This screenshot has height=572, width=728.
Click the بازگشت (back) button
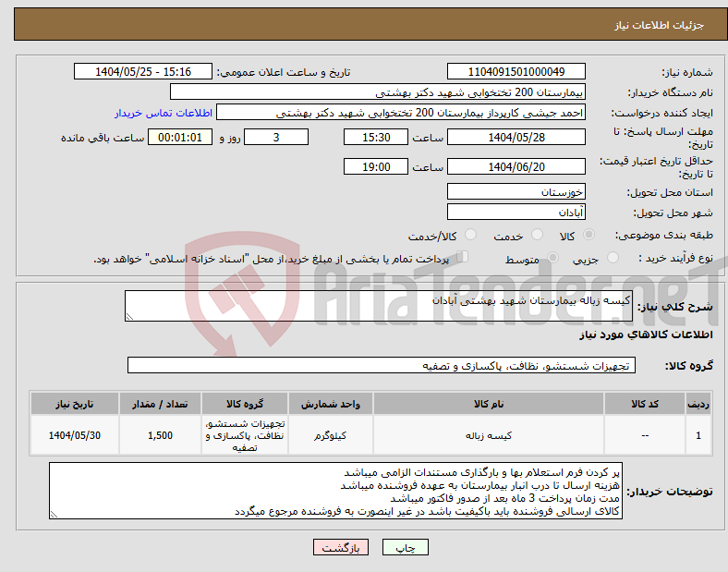341,547
